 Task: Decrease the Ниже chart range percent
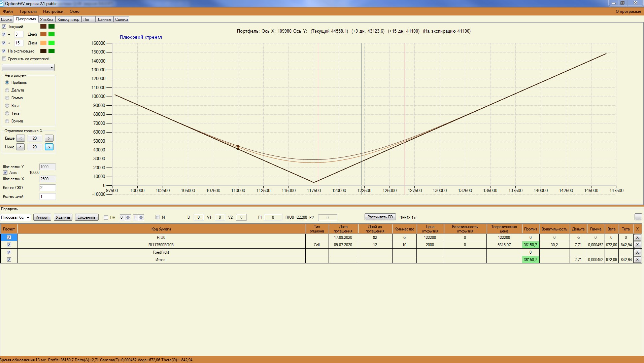pyautogui.click(x=21, y=147)
